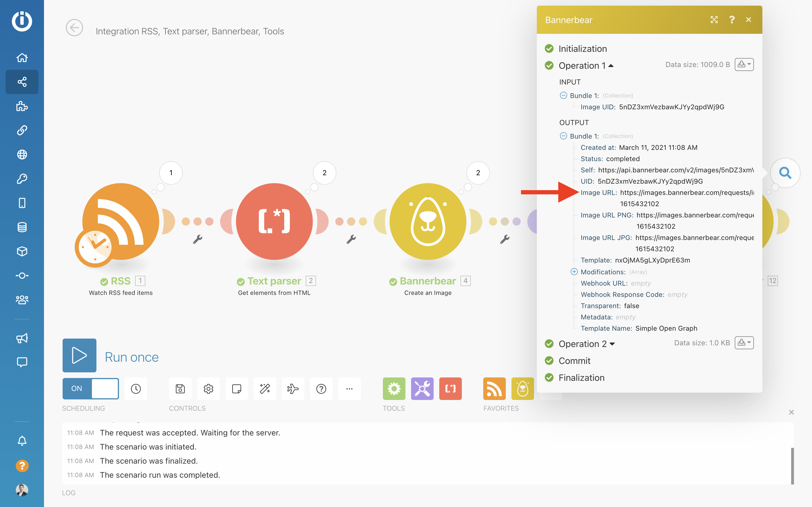Open schedule settings clock icon
The width and height of the screenshot is (812, 507).
(136, 389)
